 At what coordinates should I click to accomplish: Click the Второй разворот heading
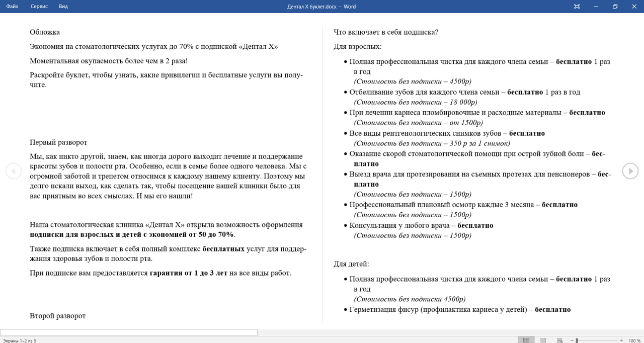point(58,316)
